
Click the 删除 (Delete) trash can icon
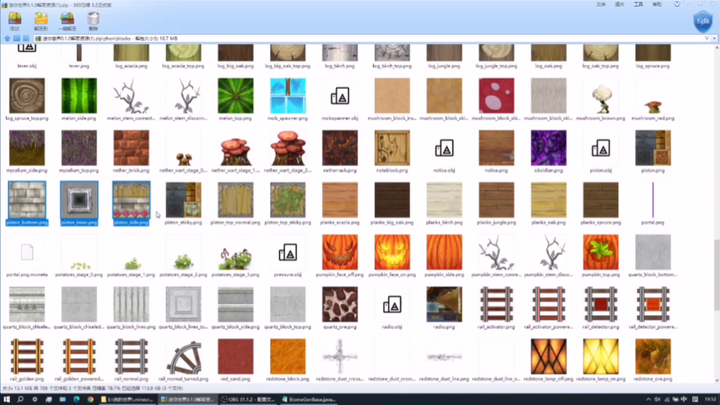click(x=93, y=20)
